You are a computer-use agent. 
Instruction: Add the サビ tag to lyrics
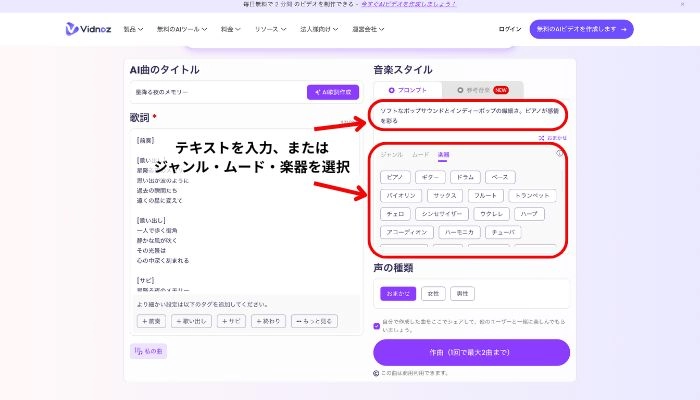coord(231,321)
